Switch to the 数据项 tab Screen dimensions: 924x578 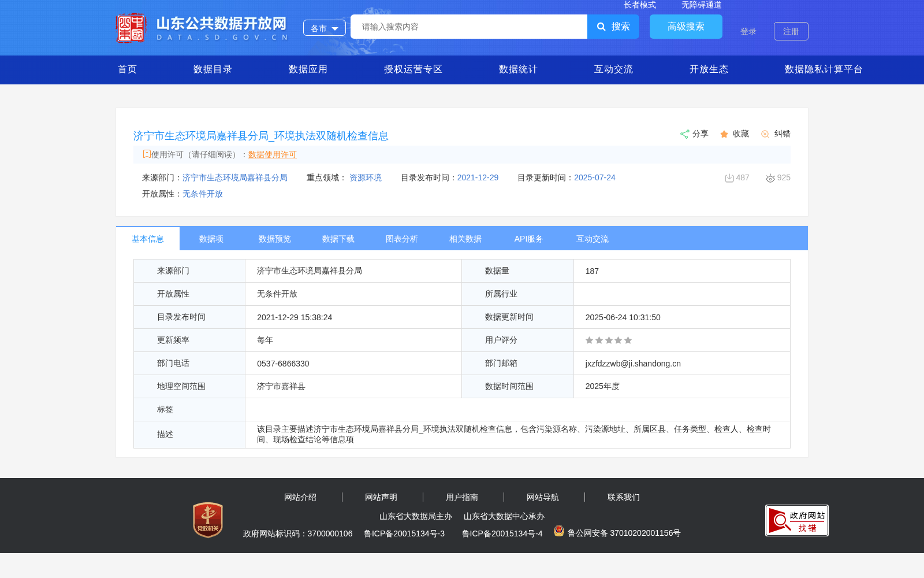(211, 239)
